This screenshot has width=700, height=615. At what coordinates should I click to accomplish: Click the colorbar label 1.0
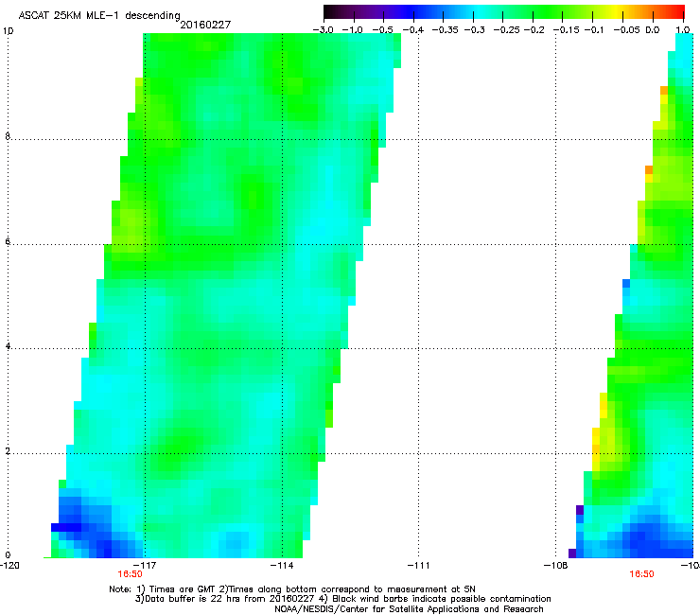pyautogui.click(x=683, y=30)
